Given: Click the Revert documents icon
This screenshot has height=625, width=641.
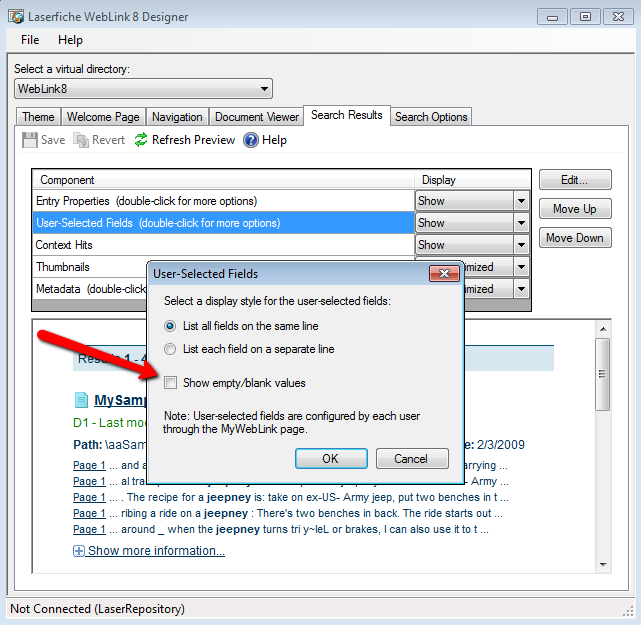Looking at the screenshot, I should coord(81,140).
